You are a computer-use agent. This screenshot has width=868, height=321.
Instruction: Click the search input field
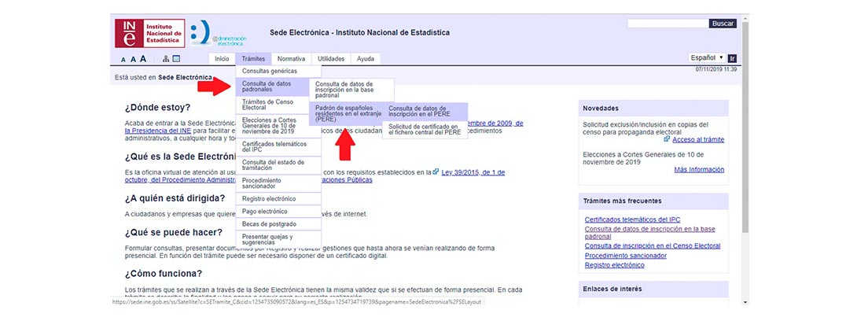[668, 24]
